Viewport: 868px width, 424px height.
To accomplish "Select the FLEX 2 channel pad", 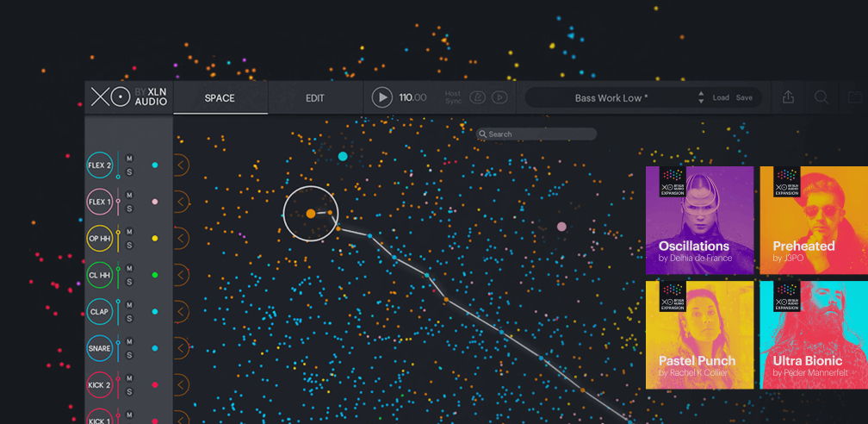I will pyautogui.click(x=100, y=165).
